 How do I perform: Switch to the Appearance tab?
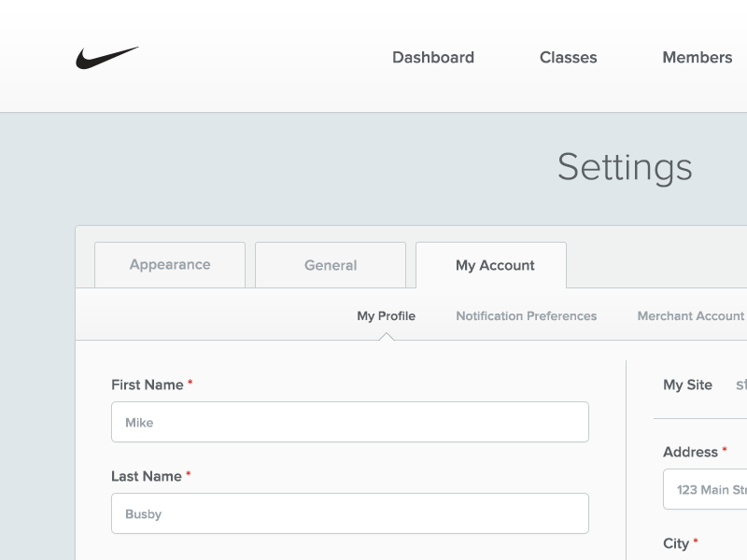tap(170, 265)
